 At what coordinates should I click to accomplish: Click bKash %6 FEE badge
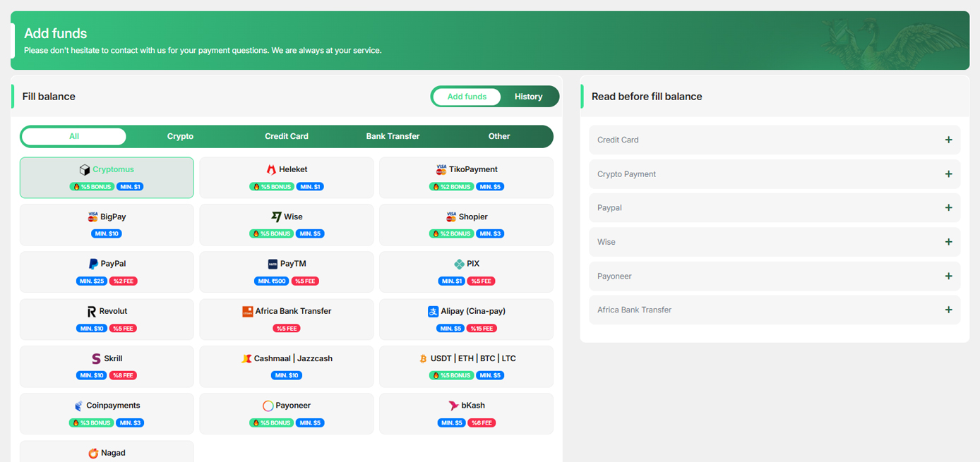pos(482,423)
